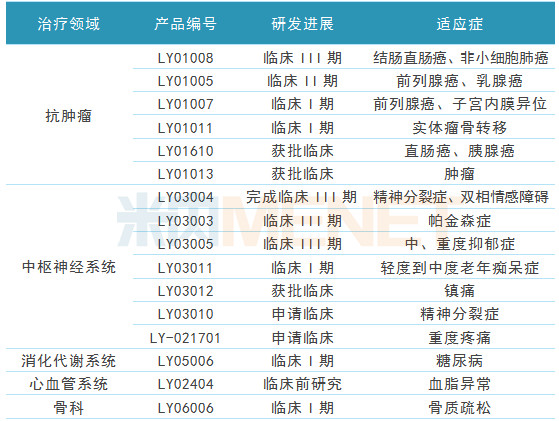Select product code LY06006

tap(185, 408)
